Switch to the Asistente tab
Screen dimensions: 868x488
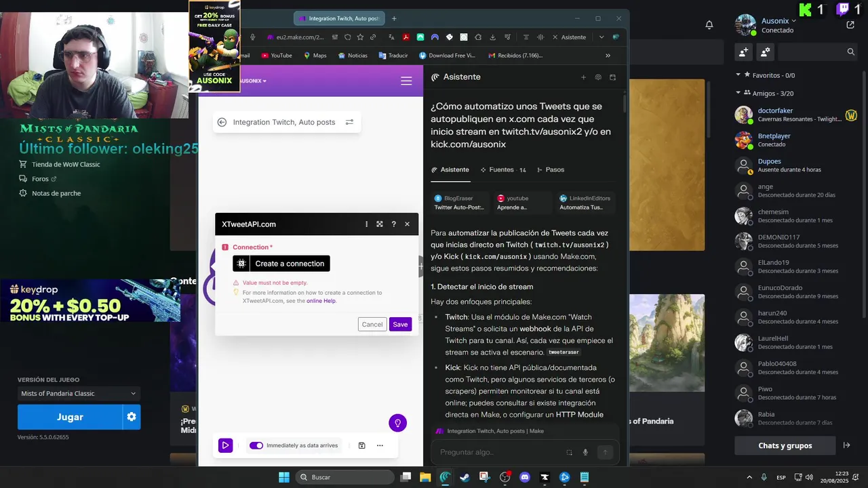pos(450,169)
